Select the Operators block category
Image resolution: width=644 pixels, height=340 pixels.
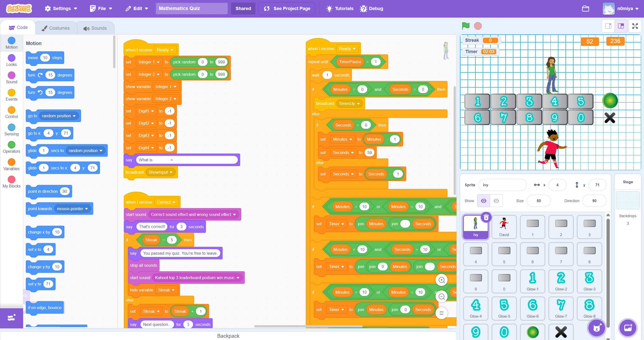coord(12,147)
